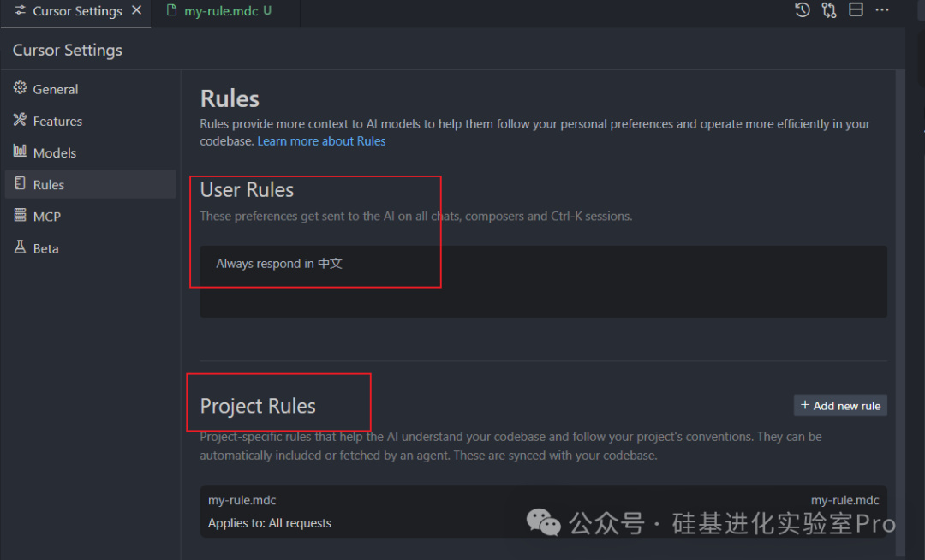The width and height of the screenshot is (925, 560).
Task: Open Learn more about Rules link
Action: 321,141
